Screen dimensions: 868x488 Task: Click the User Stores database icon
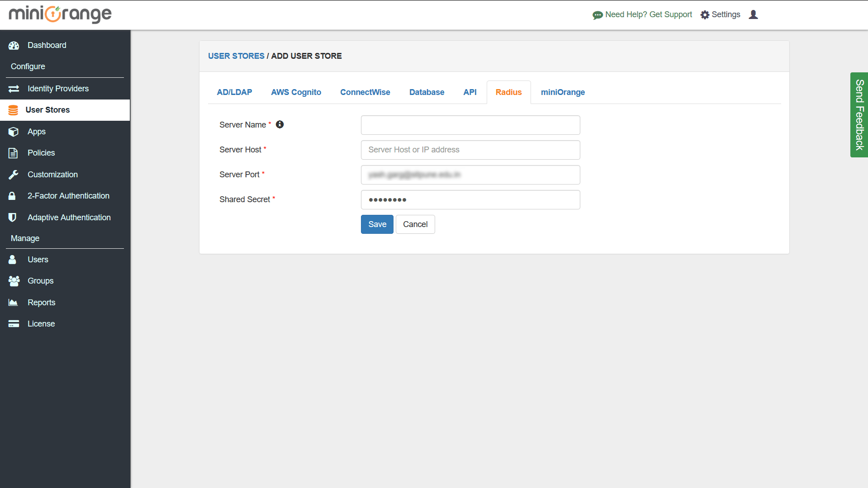(x=13, y=110)
